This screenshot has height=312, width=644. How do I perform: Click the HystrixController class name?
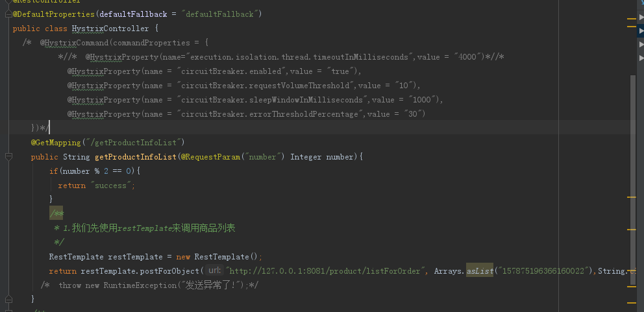[110, 29]
